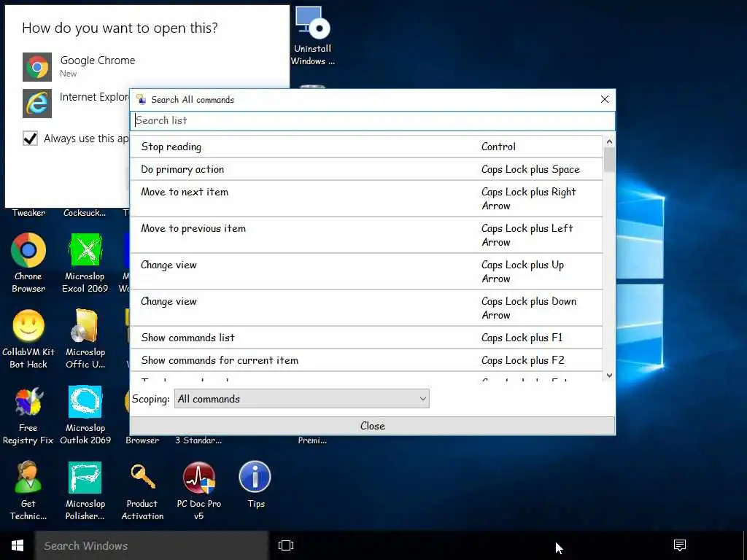Launch Microslop Polisher desktop icon
The width and height of the screenshot is (747, 560).
[x=85, y=491]
